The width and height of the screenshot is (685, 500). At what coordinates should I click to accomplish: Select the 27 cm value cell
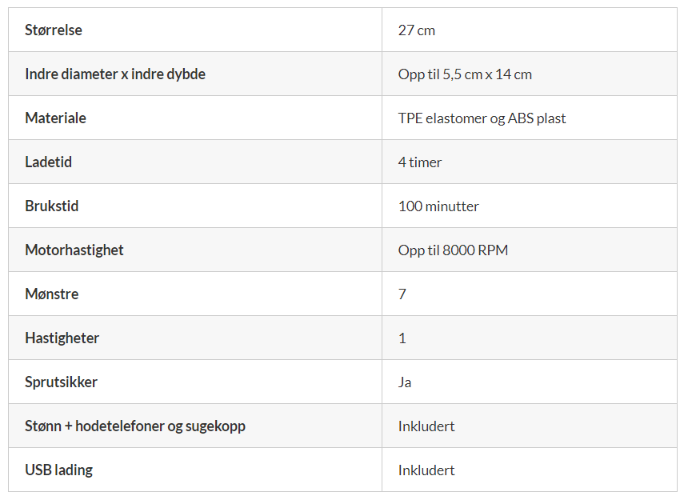pos(416,30)
